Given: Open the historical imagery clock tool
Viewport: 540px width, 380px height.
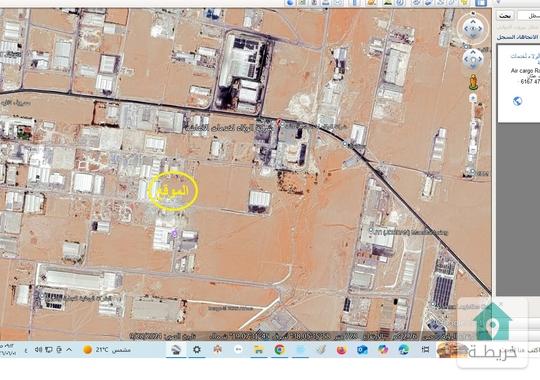Looking at the screenshot, I should (x=400, y=3).
